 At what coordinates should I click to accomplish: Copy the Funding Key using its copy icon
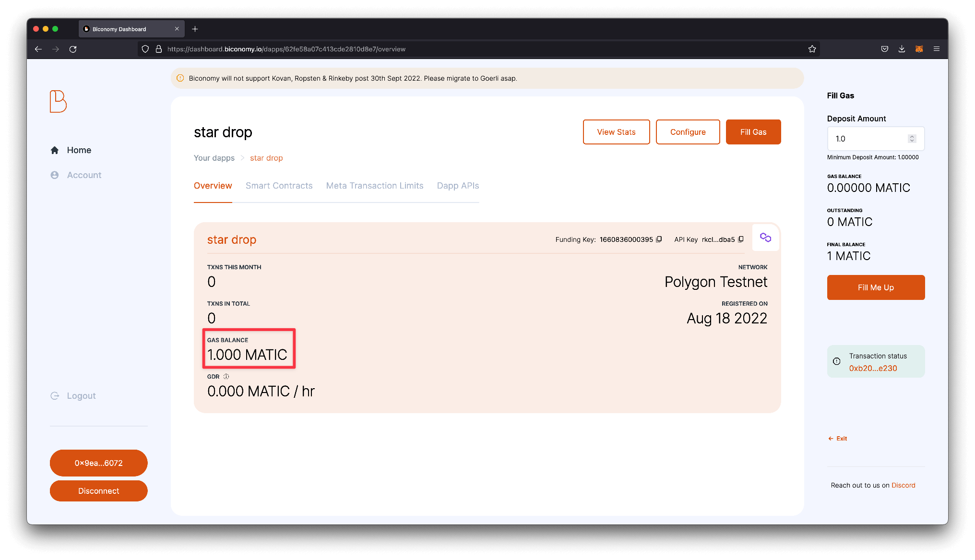click(x=659, y=239)
